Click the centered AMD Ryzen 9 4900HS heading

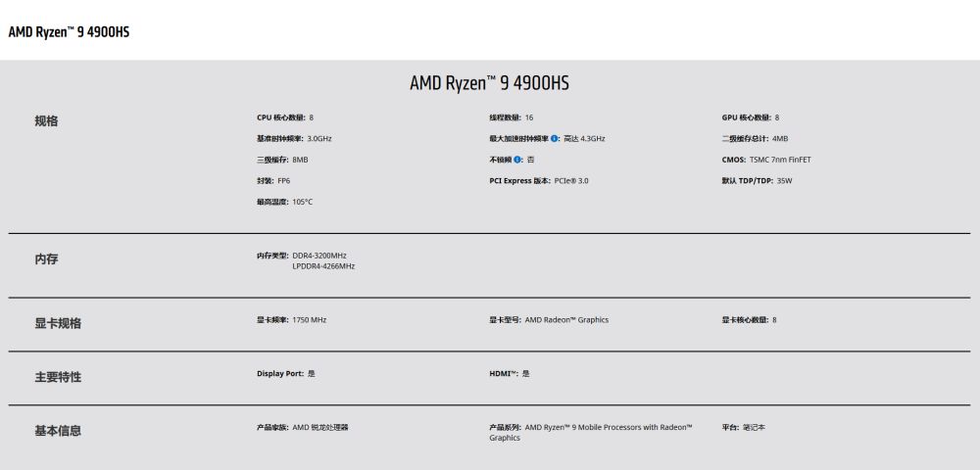tap(489, 83)
